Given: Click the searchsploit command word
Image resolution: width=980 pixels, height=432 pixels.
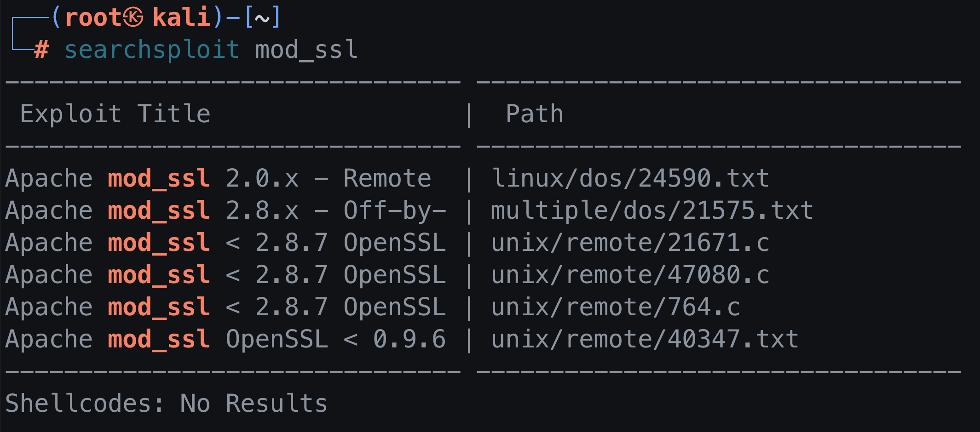Looking at the screenshot, I should point(152,50).
